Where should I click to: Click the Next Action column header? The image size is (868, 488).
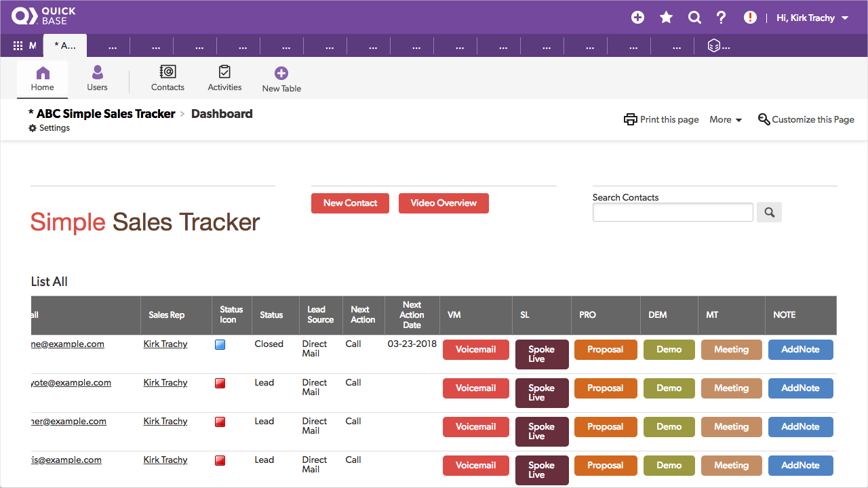pos(363,315)
